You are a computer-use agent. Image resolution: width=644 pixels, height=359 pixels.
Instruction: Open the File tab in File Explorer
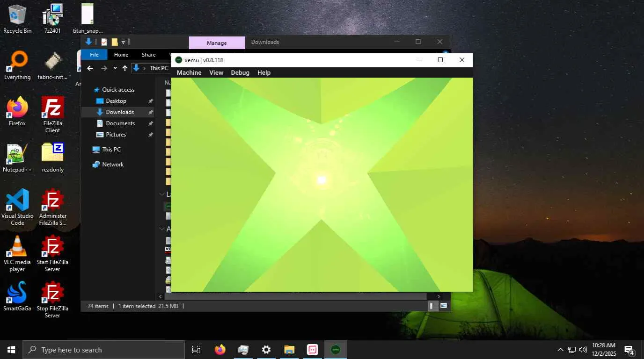[x=94, y=55]
